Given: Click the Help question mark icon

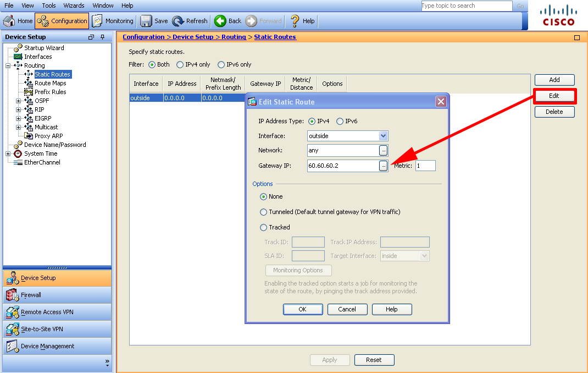Looking at the screenshot, I should tap(295, 21).
